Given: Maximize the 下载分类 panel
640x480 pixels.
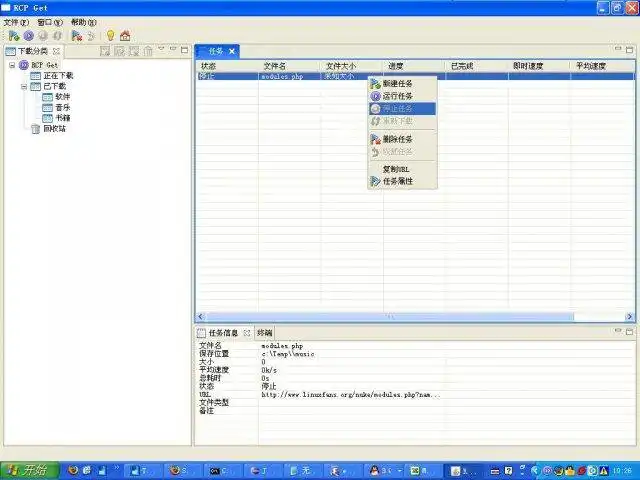Looking at the screenshot, I should 184,50.
